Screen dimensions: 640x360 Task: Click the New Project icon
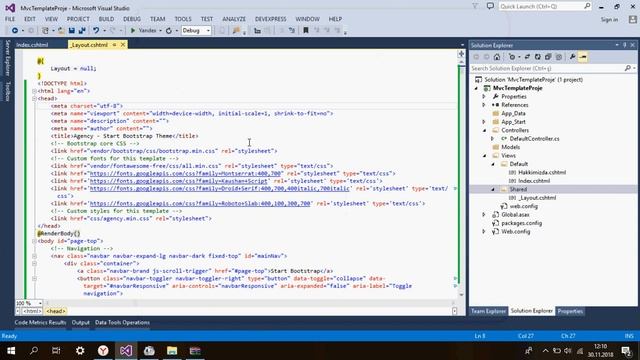(x=46, y=31)
